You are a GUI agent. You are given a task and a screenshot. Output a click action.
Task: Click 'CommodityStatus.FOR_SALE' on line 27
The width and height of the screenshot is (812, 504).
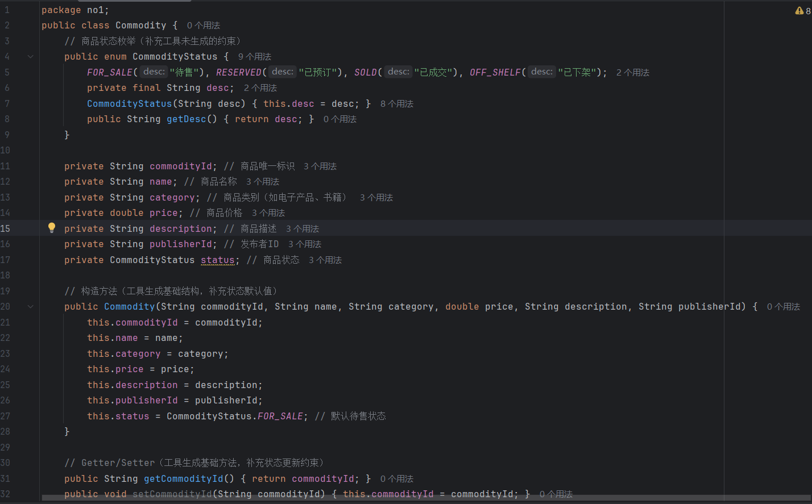235,416
